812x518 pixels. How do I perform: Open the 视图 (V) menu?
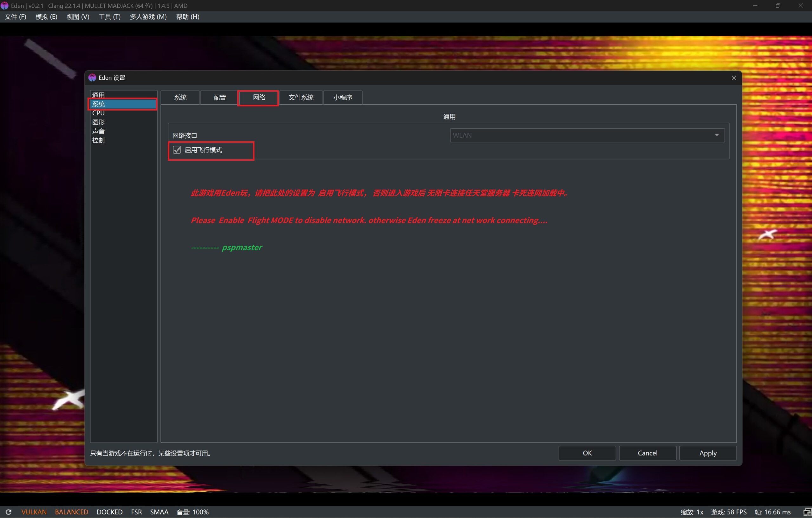tap(78, 17)
